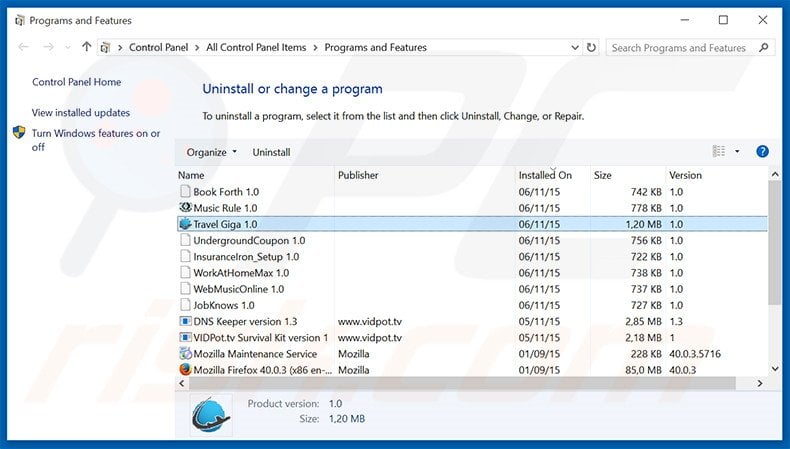Viewport: 790px width, 449px height.
Task: Click the vertical scrollbar down arrow
Action: pyautogui.click(x=775, y=369)
